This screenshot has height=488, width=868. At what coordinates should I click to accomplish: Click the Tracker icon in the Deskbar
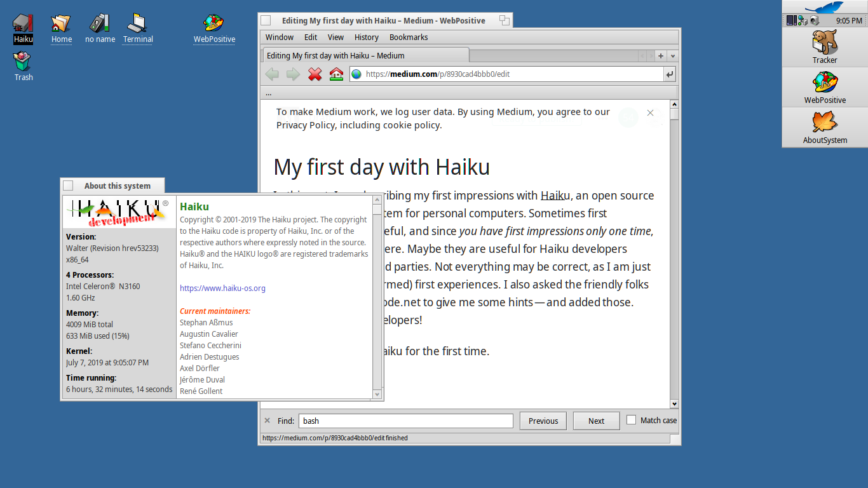824,46
